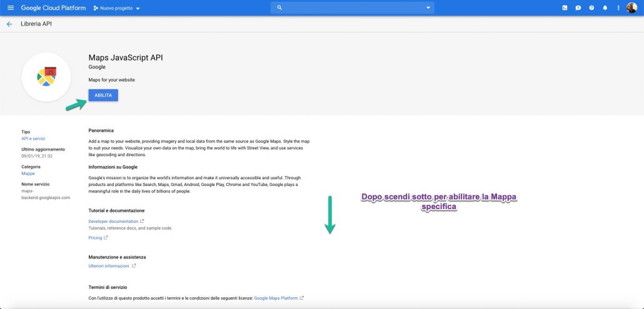Click the date 09/01/19, 21:32

coord(37,156)
